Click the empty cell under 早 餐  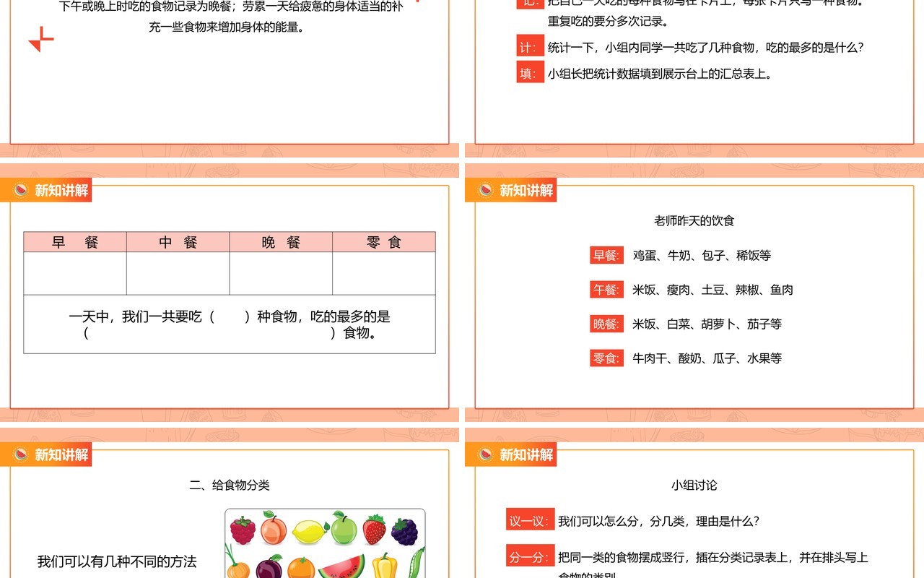point(75,274)
